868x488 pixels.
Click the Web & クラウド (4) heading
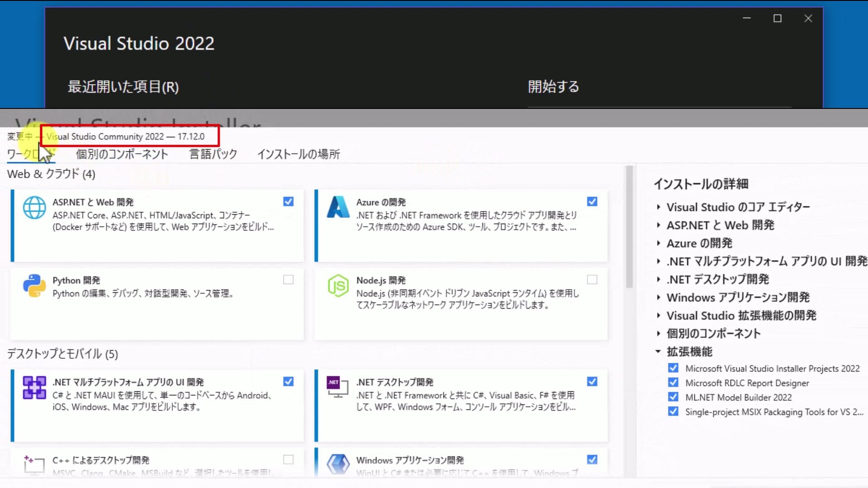[x=51, y=174]
